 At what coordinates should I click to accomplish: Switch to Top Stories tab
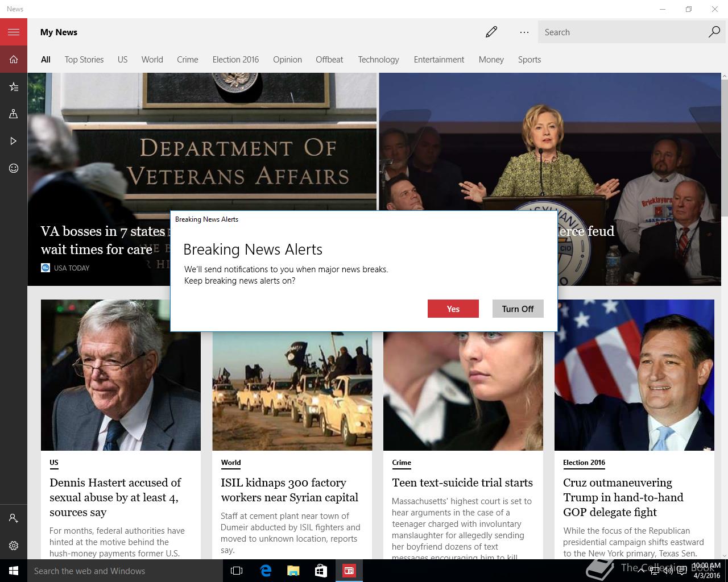pos(84,59)
